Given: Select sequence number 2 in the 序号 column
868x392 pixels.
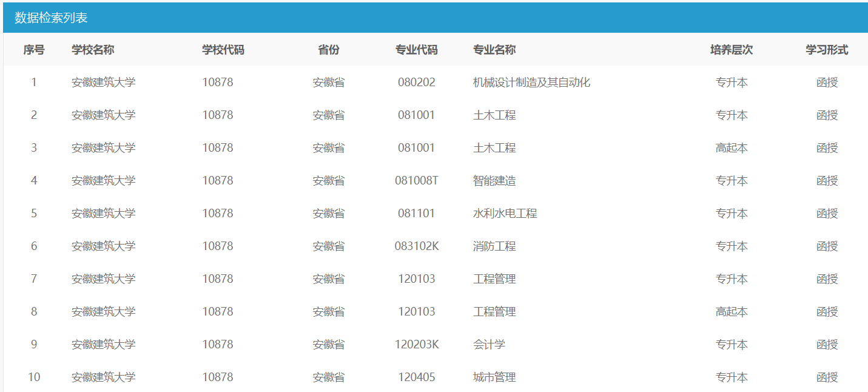Looking at the screenshot, I should coord(34,115).
